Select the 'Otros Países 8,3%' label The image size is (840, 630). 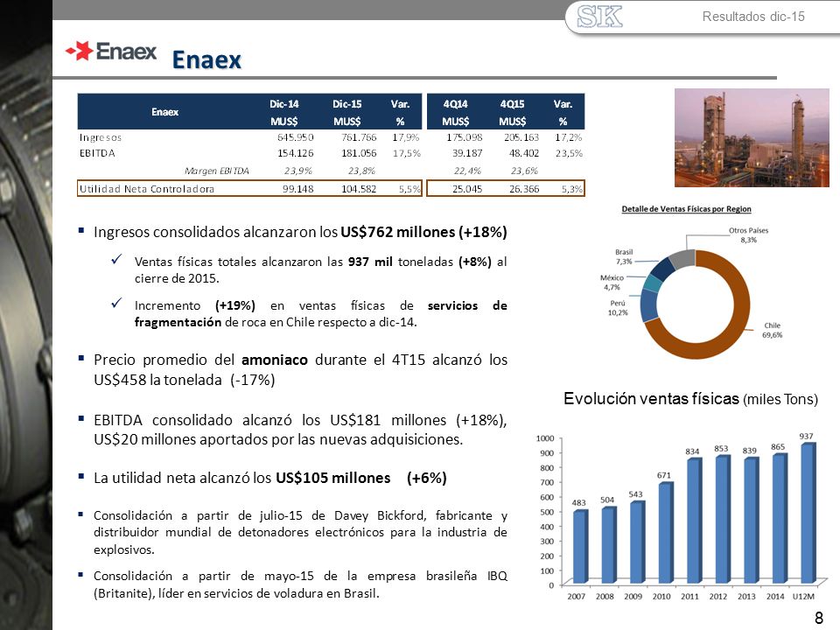click(x=748, y=235)
